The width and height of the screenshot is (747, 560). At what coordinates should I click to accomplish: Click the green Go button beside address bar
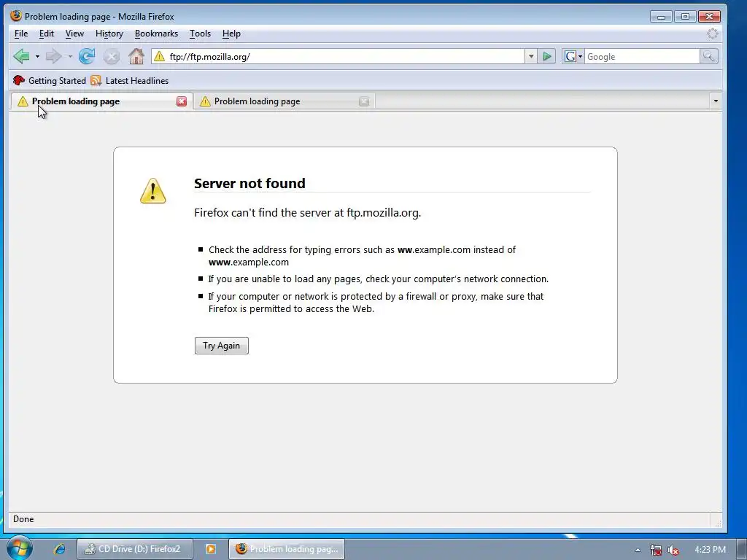[x=547, y=57]
